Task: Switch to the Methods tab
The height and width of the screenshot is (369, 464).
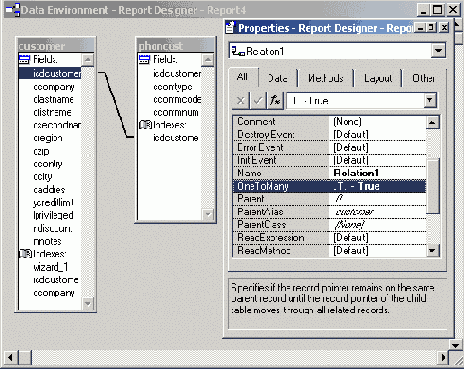Action: click(x=325, y=78)
